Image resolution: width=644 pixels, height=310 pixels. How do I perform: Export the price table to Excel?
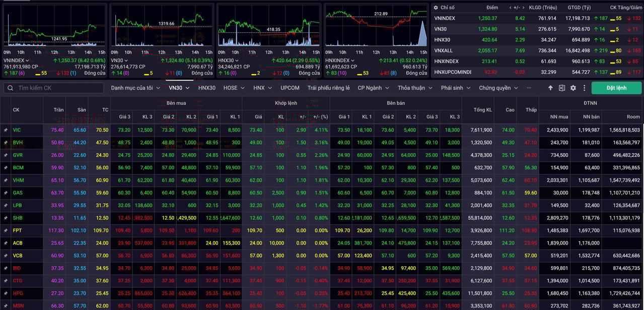(x=561, y=88)
